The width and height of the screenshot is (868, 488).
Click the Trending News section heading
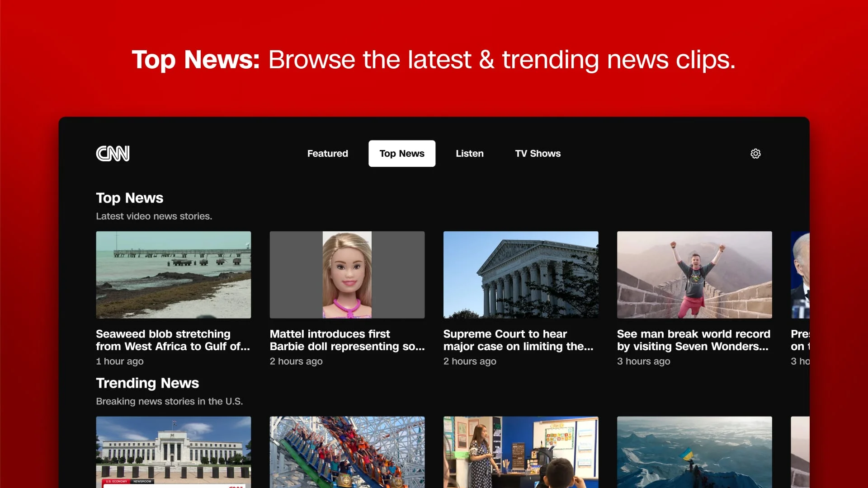(x=147, y=383)
